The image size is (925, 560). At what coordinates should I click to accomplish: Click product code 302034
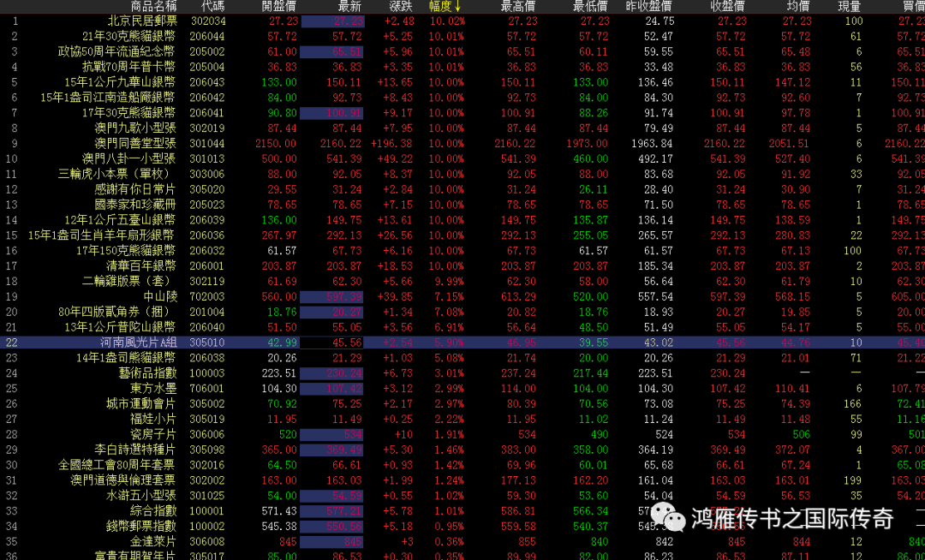[x=207, y=21]
